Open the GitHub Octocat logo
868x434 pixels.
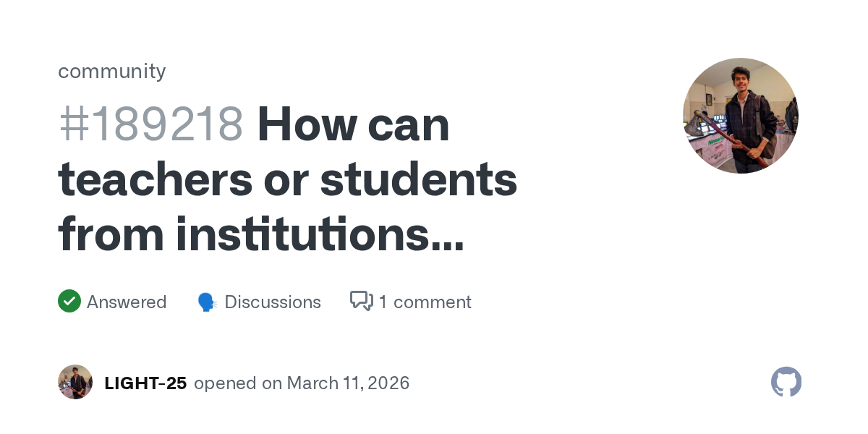[786, 382]
